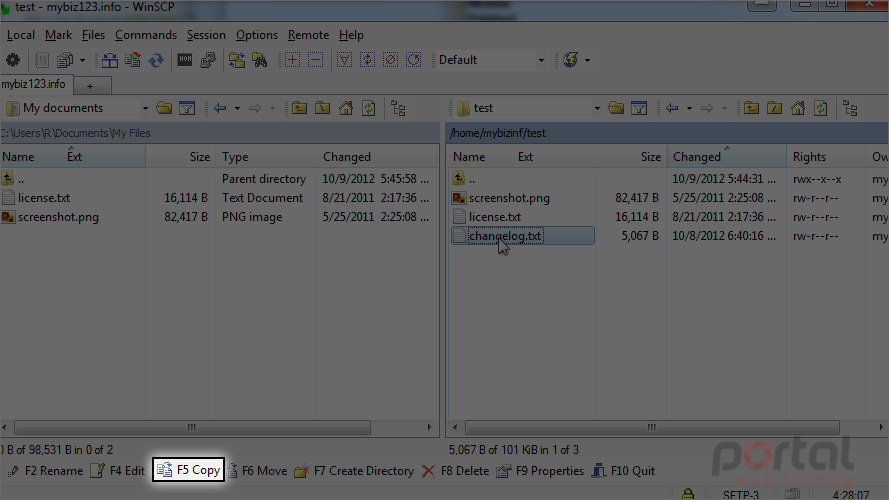
Task: Open the Options menu
Action: pos(257,35)
